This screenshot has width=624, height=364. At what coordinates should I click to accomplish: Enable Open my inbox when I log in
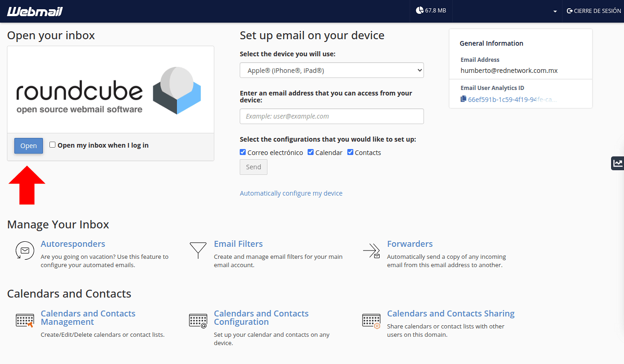click(53, 145)
